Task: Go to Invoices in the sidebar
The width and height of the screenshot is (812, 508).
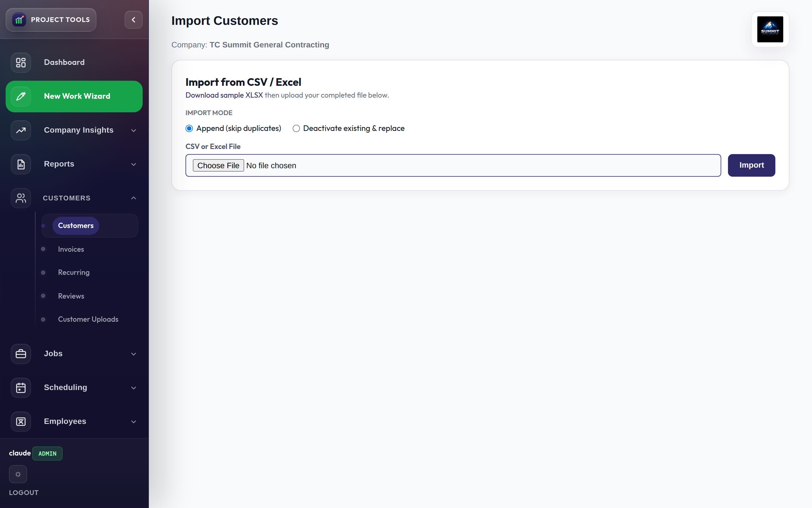Action: 71,249
